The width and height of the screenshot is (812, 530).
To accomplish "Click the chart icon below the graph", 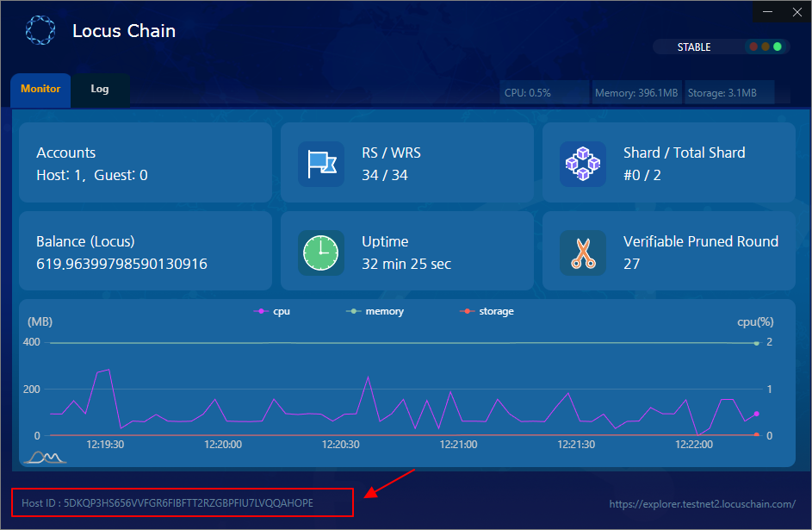I will [x=44, y=456].
